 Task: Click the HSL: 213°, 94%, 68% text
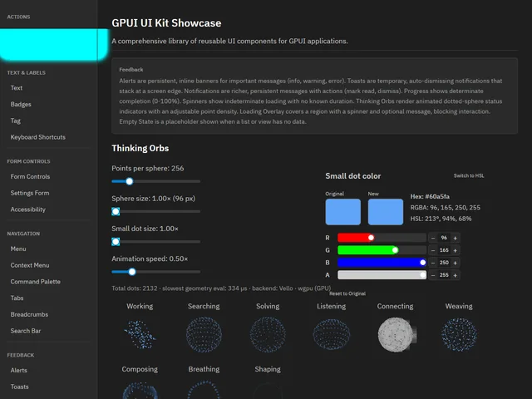441,219
